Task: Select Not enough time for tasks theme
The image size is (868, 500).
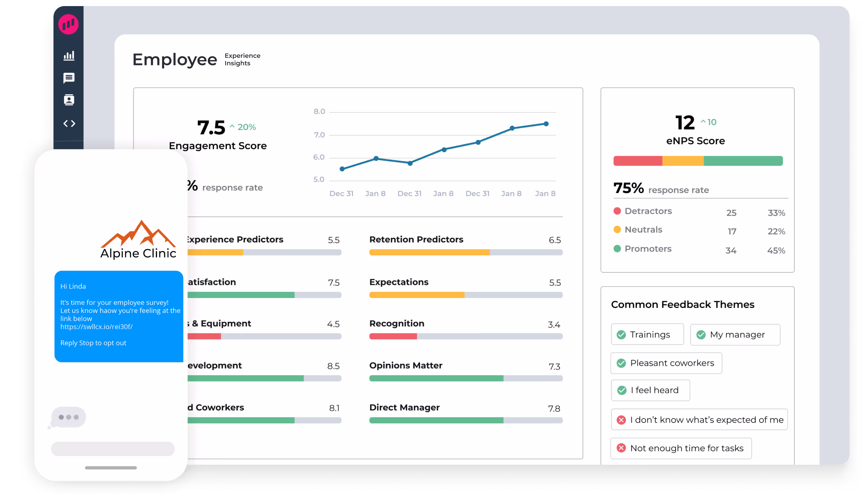Action: [681, 449]
